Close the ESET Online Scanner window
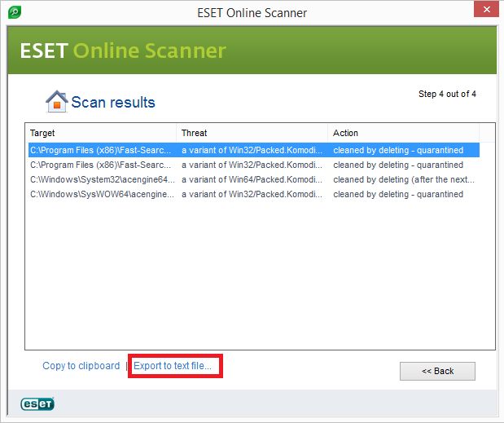 486,9
